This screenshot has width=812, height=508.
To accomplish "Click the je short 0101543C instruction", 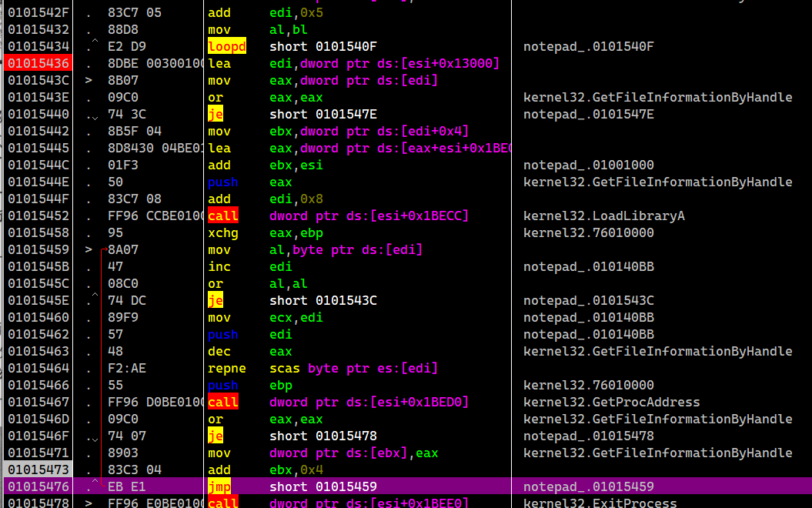I will 322,300.
